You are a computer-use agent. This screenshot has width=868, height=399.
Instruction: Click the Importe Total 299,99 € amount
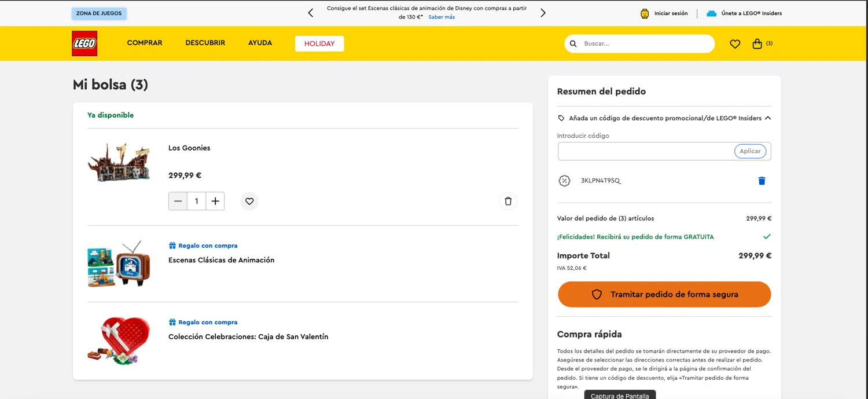[755, 255]
